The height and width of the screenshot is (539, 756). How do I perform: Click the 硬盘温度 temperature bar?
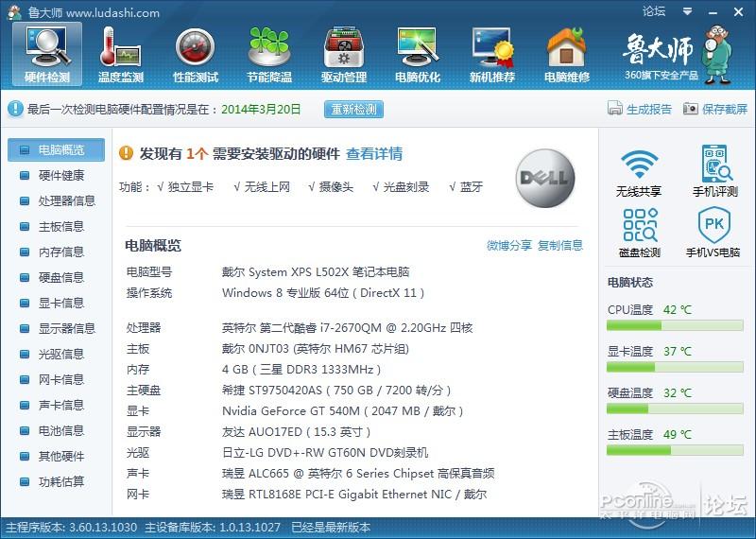point(675,409)
